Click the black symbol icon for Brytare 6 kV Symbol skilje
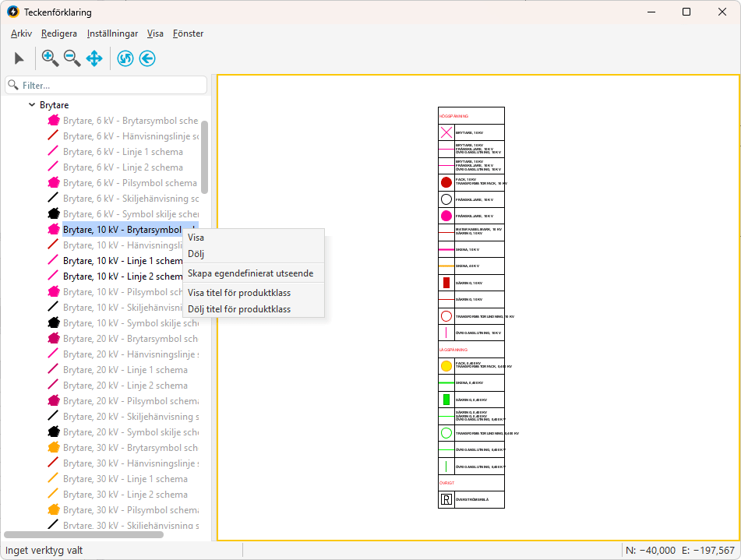This screenshot has height=560, width=741. click(54, 214)
